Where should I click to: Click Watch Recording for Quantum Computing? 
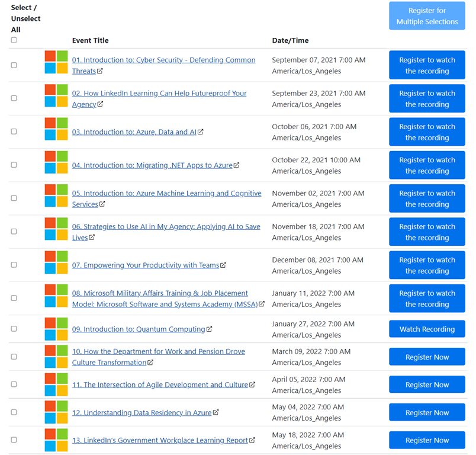point(427,329)
